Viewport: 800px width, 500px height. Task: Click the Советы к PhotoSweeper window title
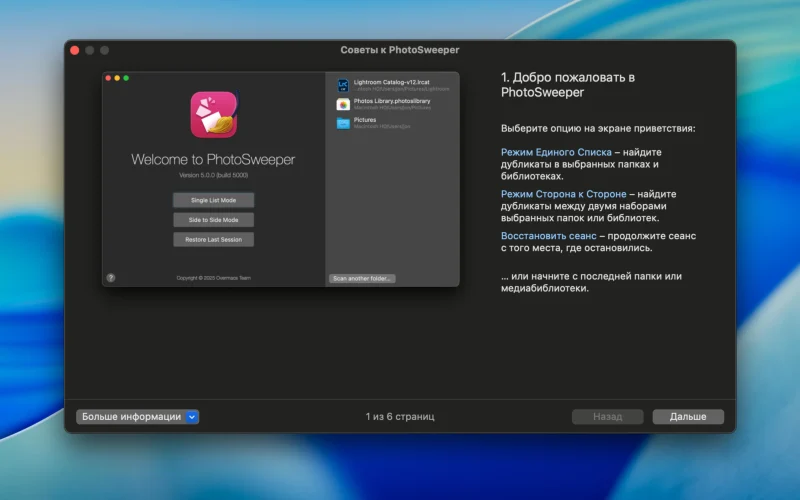(400, 50)
